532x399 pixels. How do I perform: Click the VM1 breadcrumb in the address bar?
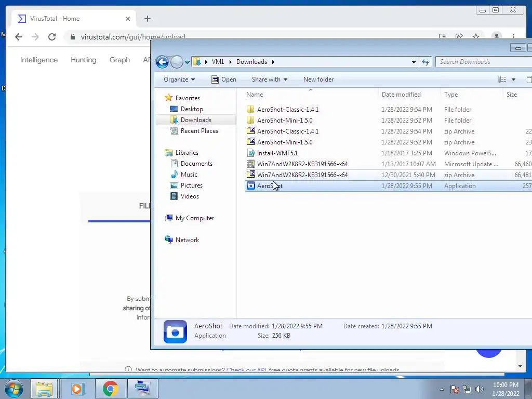(218, 62)
